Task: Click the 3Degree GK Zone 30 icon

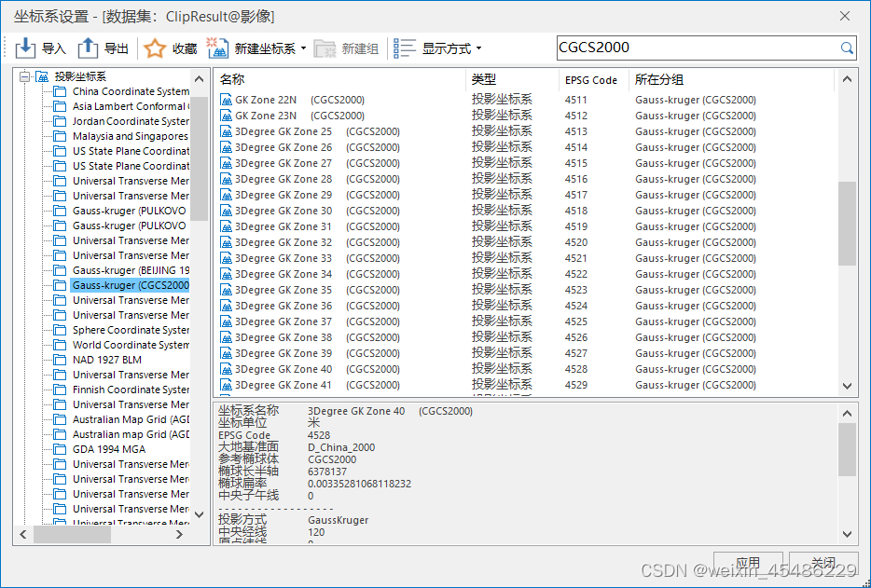Action: 226,211
